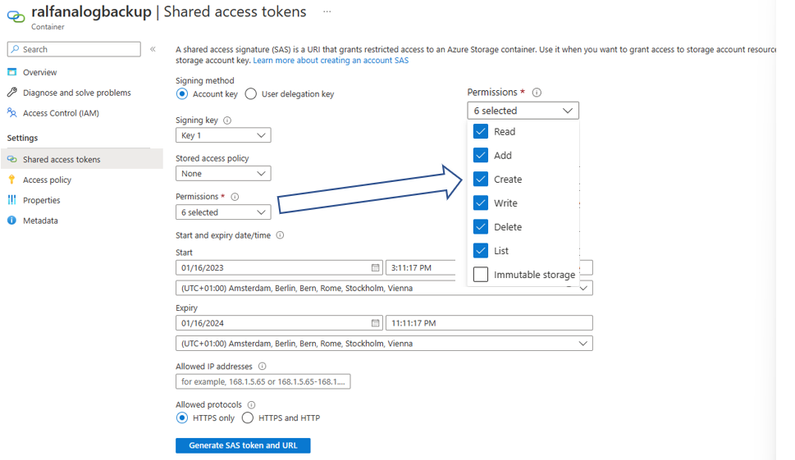Collapse the sidebar with double chevron
This screenshot has width=795, height=460.
point(153,49)
